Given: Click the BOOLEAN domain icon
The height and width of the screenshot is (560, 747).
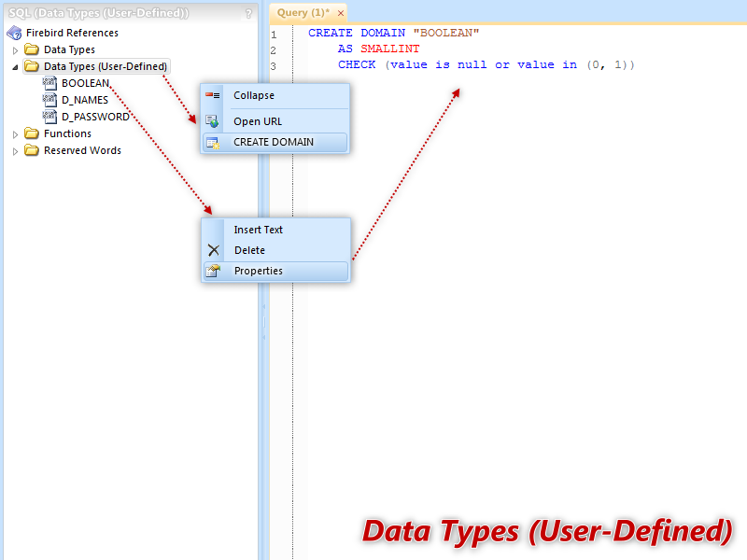Looking at the screenshot, I should point(49,83).
